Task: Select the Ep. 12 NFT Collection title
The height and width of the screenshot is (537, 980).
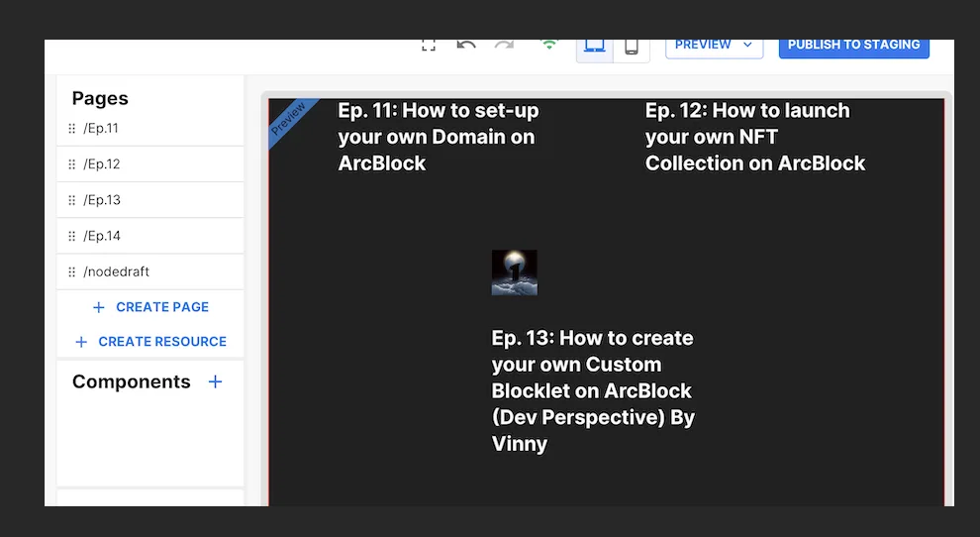Action: pyautogui.click(x=755, y=137)
